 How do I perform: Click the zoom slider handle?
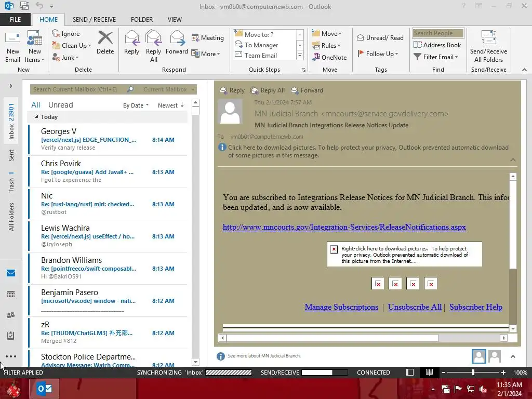point(473,372)
